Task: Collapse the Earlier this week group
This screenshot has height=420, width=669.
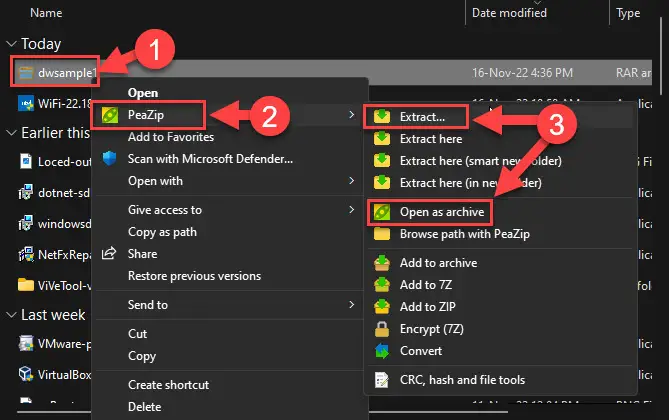Action: [x=12, y=133]
